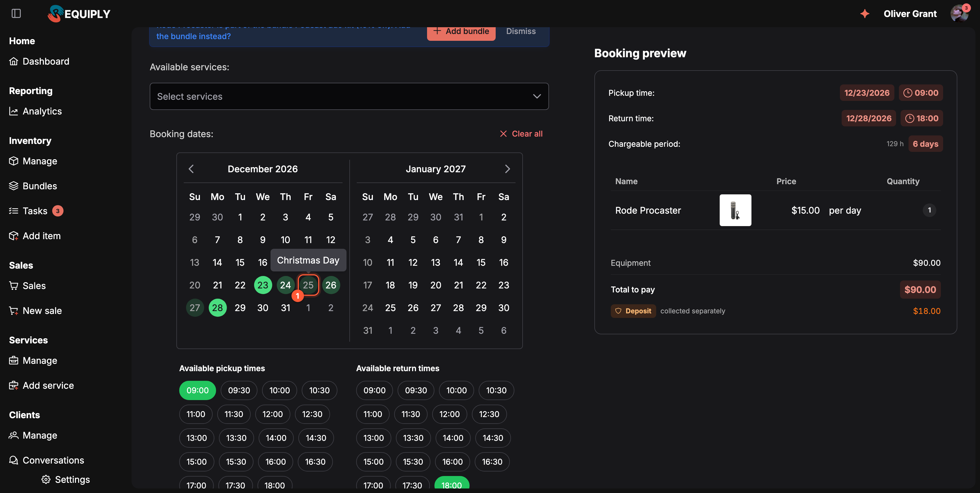Image resolution: width=980 pixels, height=493 pixels.
Task: Click the Add service icon
Action: (x=14, y=385)
